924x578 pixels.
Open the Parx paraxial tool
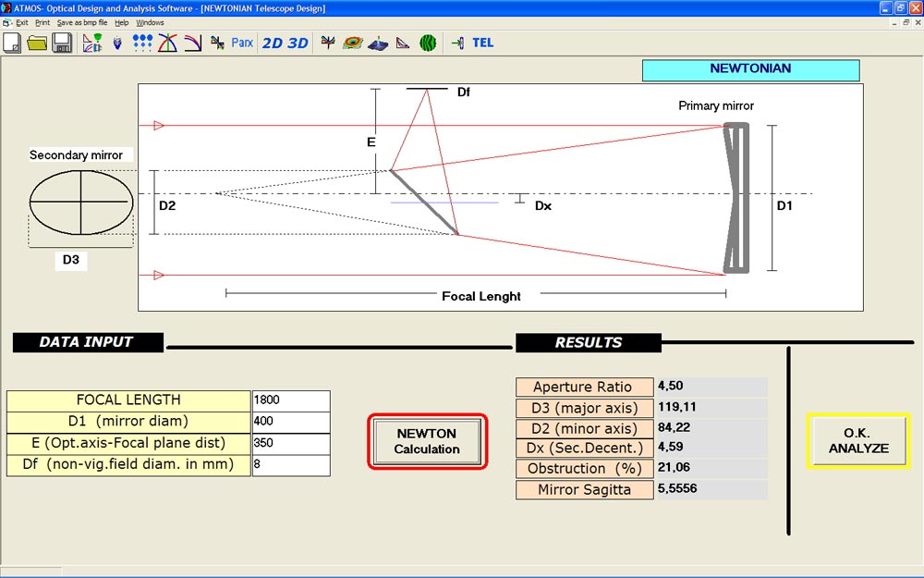click(x=241, y=43)
